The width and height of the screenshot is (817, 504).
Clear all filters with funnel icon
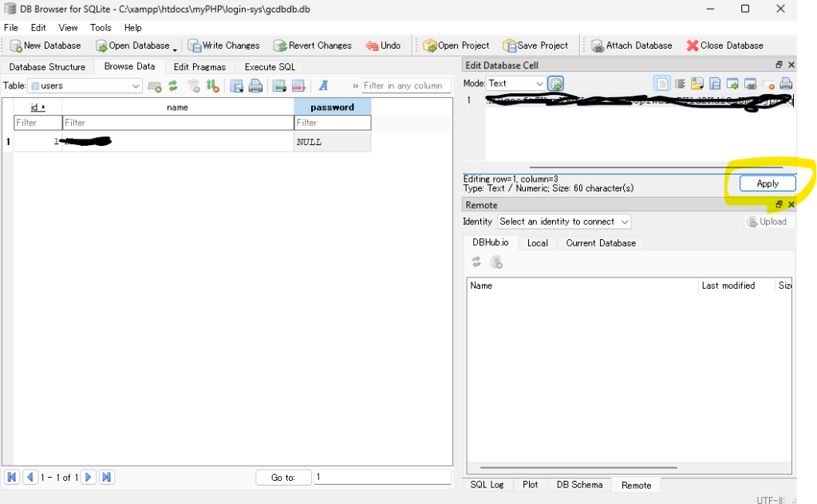click(x=193, y=86)
